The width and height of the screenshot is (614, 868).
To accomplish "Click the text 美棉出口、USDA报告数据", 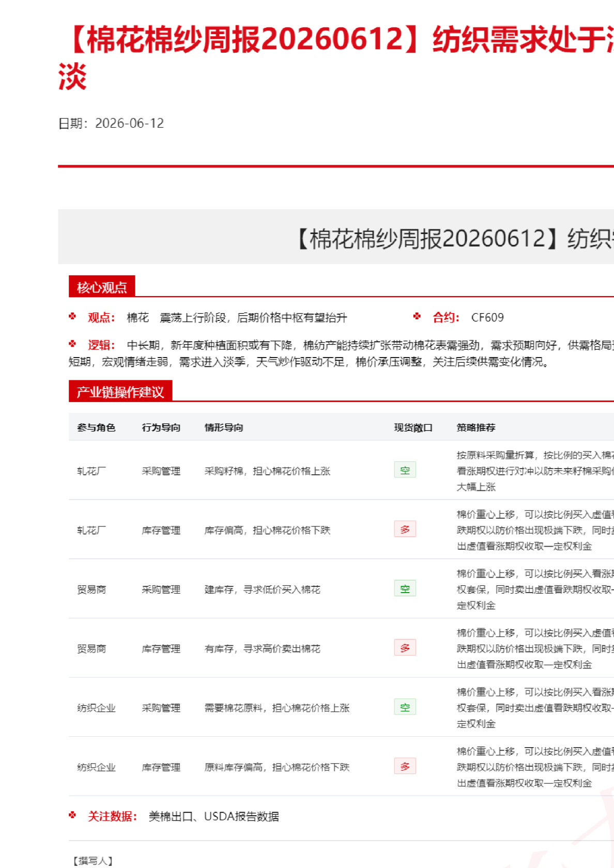I will tap(214, 816).
